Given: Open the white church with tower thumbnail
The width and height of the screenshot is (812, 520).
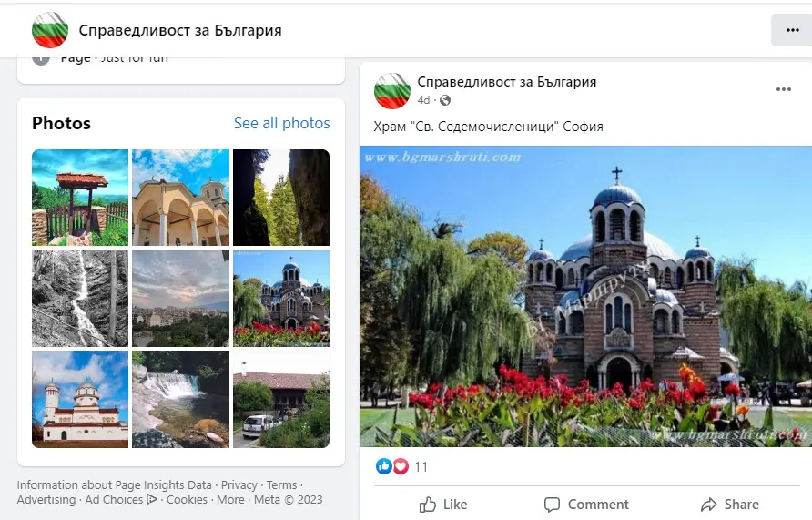Looking at the screenshot, I should click(80, 399).
